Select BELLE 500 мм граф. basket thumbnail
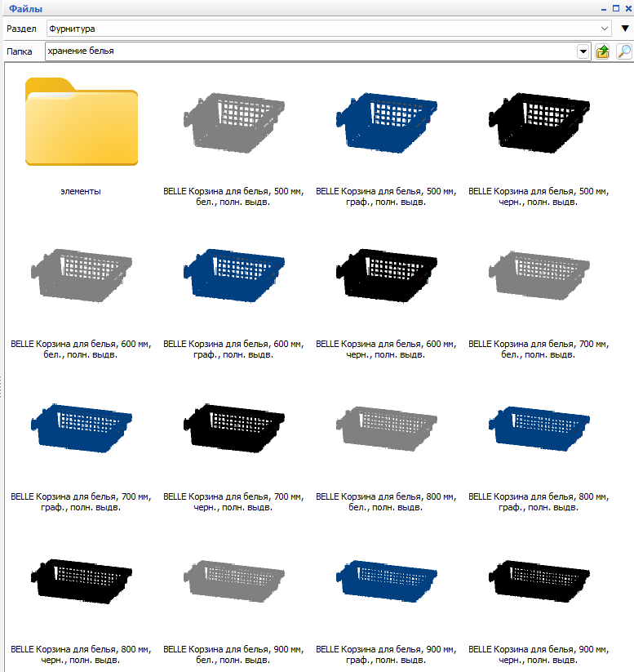634x672 pixels. click(387, 122)
